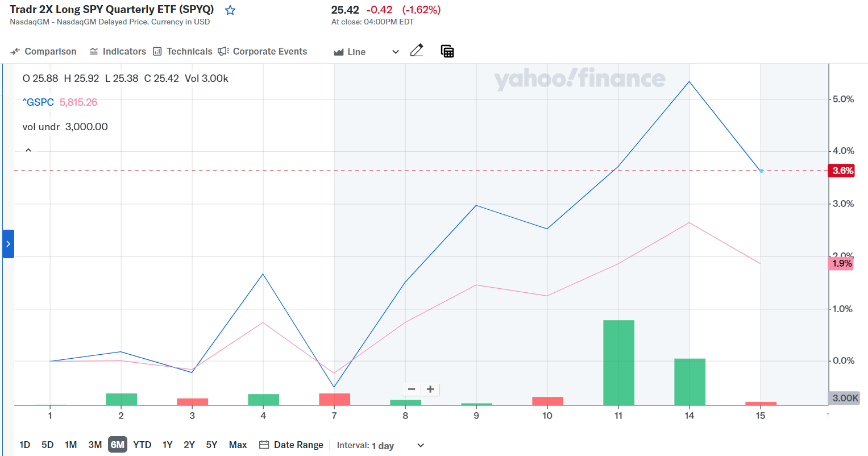Viewport: 868px width, 456px height.
Task: Expand the left side panel arrow
Action: (x=8, y=244)
